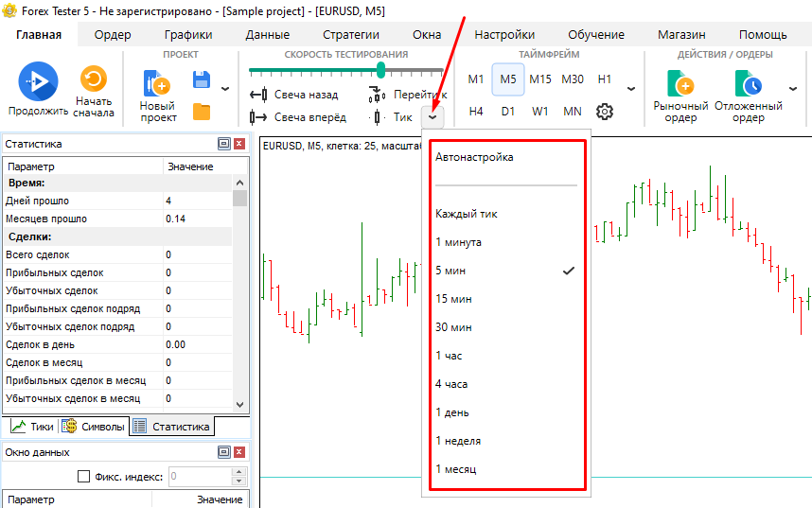Open the Стратегии ribbon tab
The width and height of the screenshot is (812, 508).
click(350, 35)
